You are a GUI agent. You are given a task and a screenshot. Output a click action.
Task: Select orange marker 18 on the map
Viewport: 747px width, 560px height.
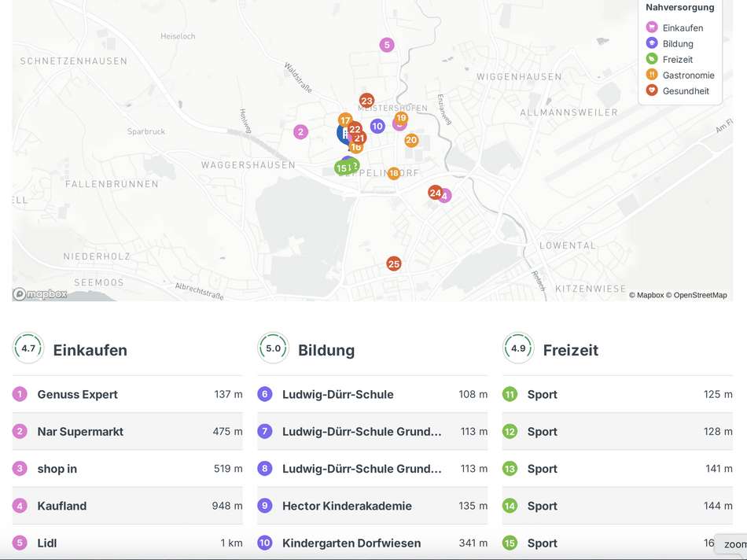click(x=394, y=173)
